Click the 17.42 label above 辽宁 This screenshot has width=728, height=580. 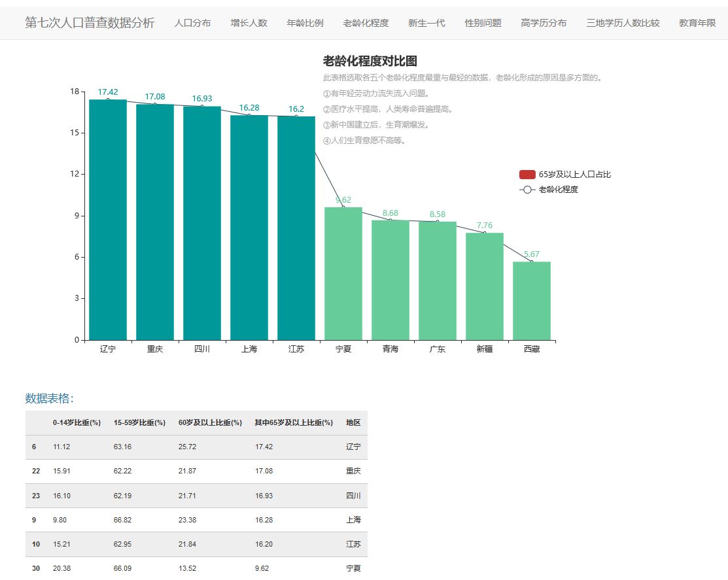(x=108, y=92)
